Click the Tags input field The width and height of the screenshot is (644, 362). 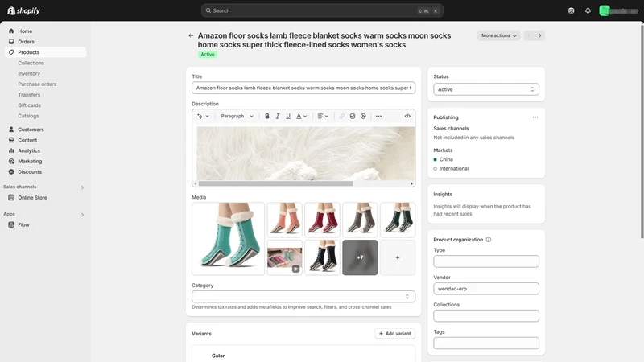(x=486, y=343)
